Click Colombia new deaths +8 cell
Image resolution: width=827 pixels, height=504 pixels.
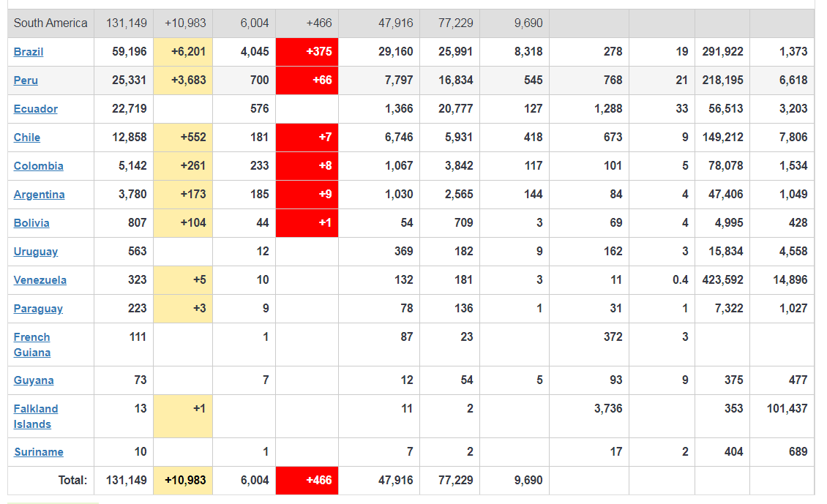307,165
